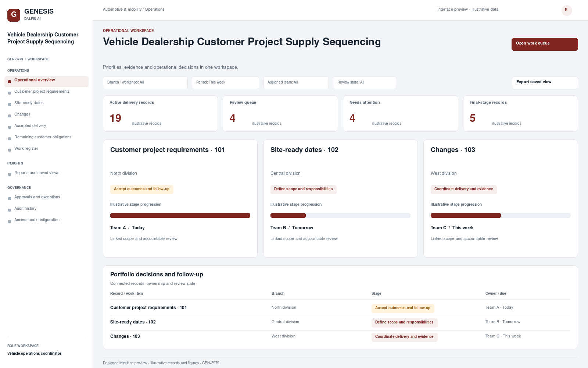Click progress bar for North division card
Image resolution: width=588 pixels, height=368 pixels.
tap(180, 216)
